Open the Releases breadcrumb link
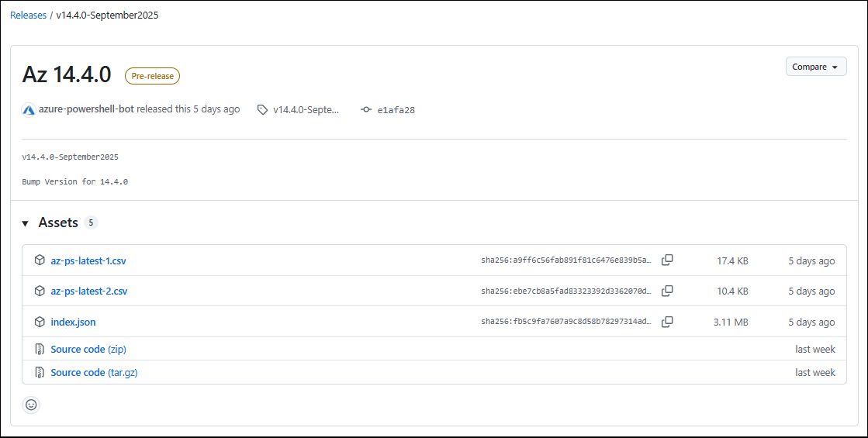Image resolution: width=868 pixels, height=438 pixels. pyautogui.click(x=28, y=16)
